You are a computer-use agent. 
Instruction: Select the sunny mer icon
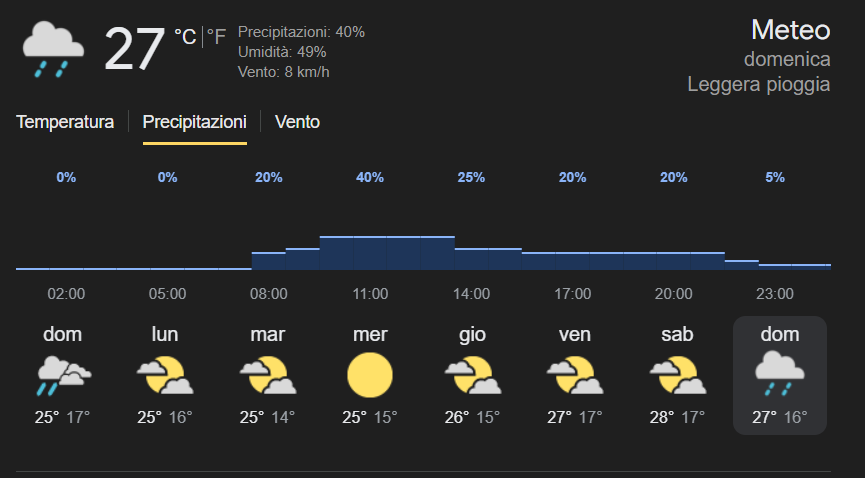370,375
